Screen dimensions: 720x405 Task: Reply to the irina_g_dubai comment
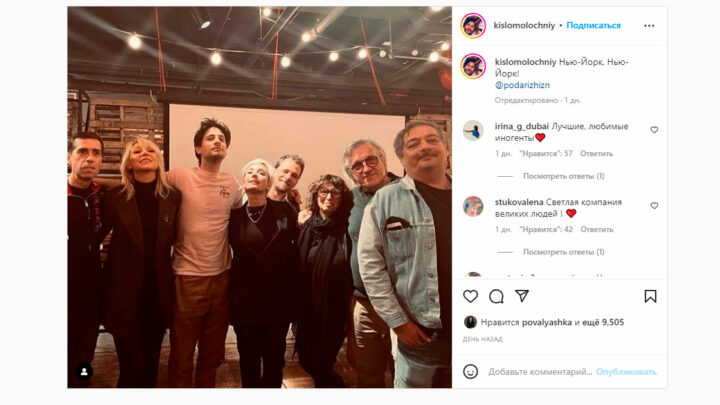[x=596, y=153]
